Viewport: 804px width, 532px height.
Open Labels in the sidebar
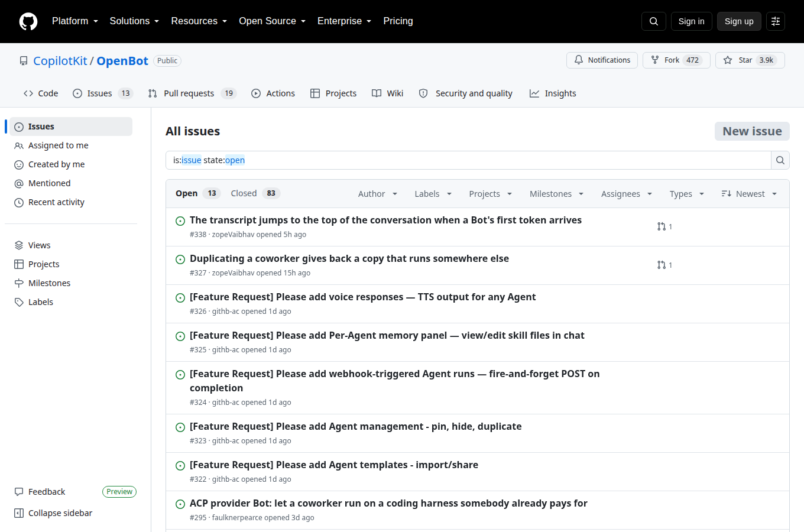click(71, 302)
